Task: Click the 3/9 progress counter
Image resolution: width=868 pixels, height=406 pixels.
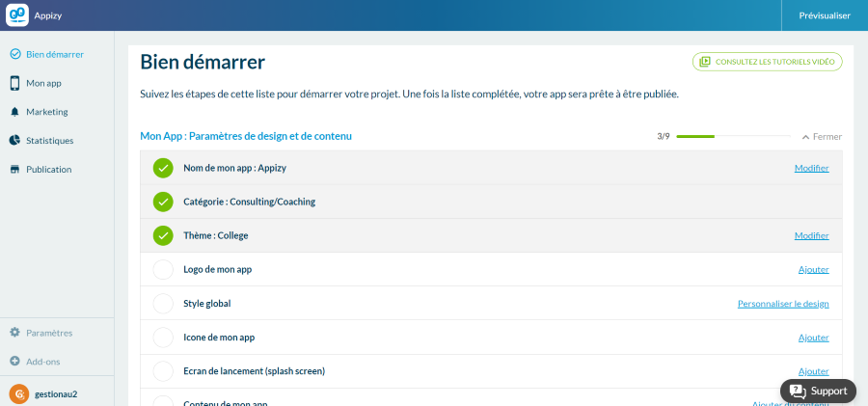Action: [664, 136]
